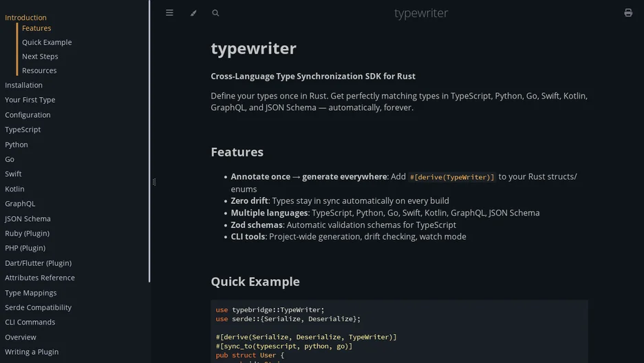Screen dimensions: 644x363
Task: Click the #[derive(TypeWriter)] inline code
Action: (x=452, y=177)
